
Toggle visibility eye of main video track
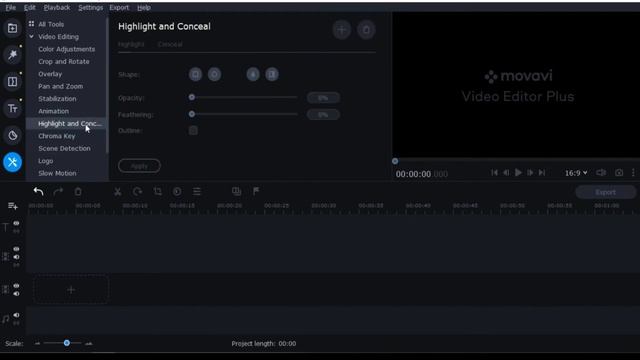coord(16,286)
